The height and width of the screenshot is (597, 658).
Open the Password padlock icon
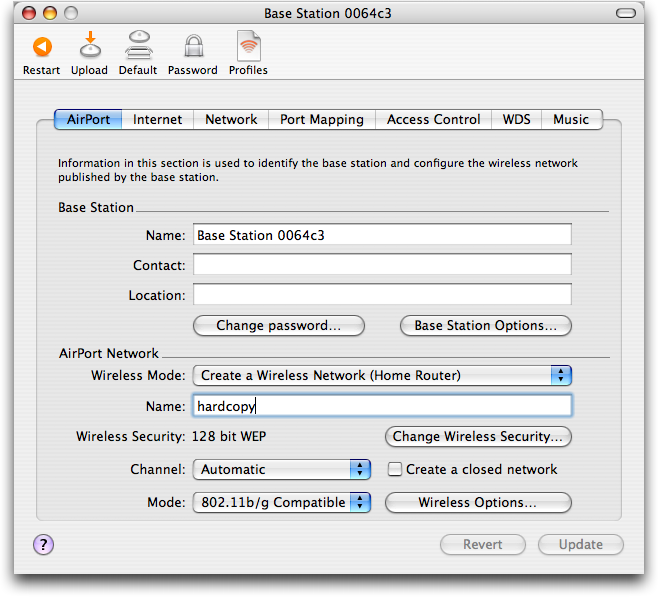tap(193, 47)
